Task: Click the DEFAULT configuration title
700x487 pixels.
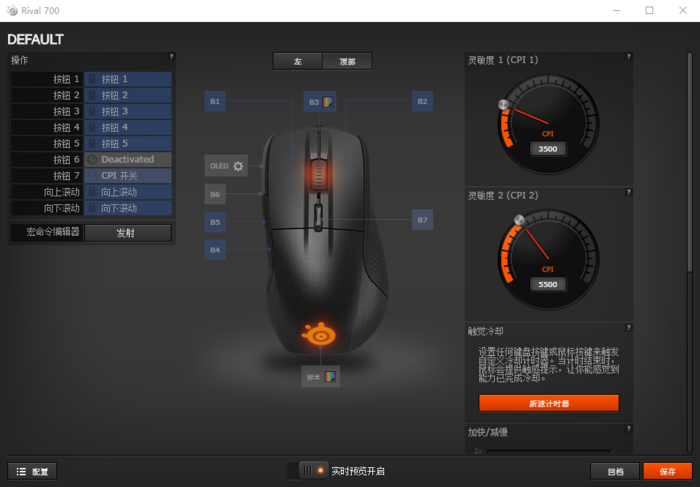Action: (x=35, y=40)
